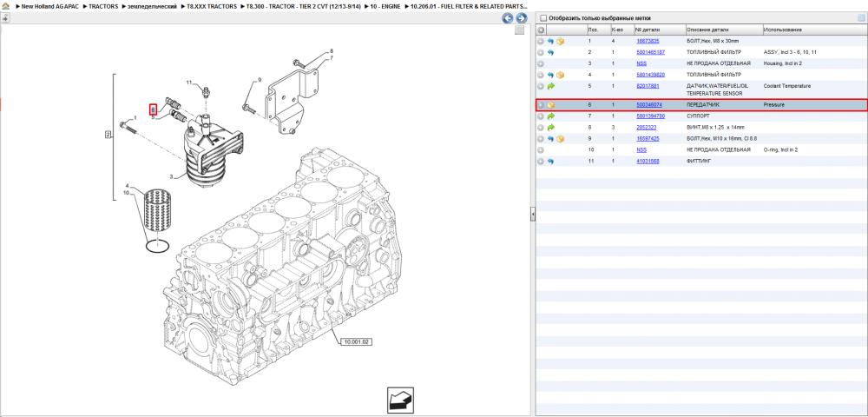Open part number link 41031568
This screenshot has height=417, width=868.
648,161
